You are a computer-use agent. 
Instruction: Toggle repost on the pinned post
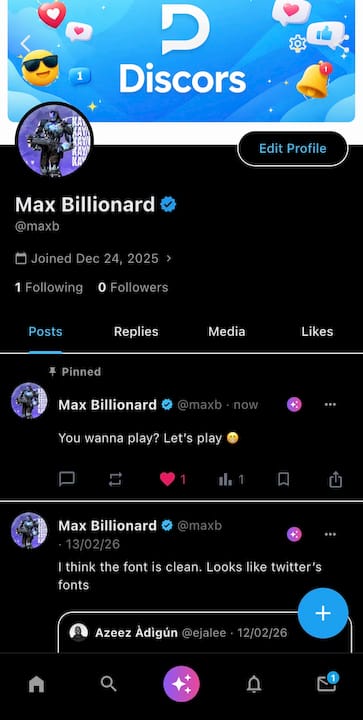pos(115,480)
